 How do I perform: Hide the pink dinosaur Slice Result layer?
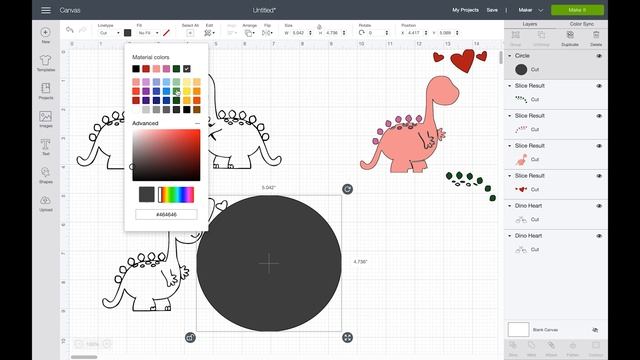pos(599,146)
